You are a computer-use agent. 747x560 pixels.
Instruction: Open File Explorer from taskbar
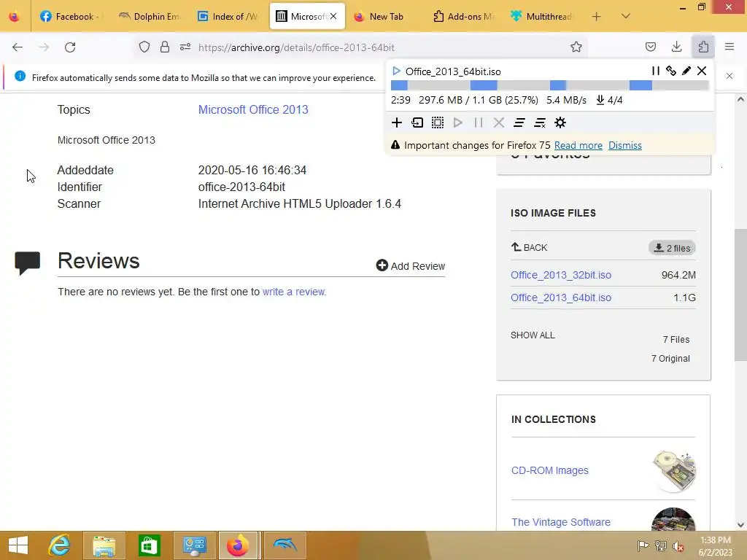coord(104,545)
